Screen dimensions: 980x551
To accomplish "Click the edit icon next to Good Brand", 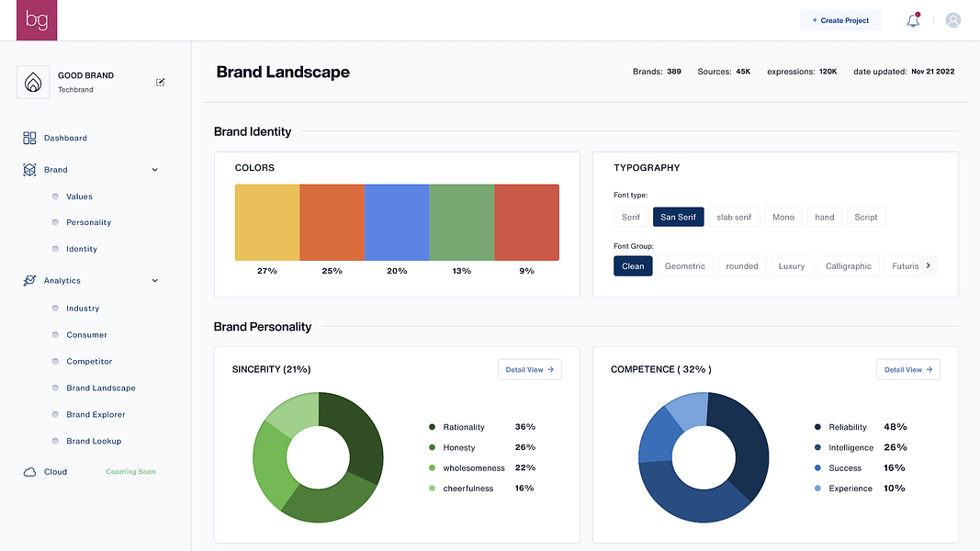I will pyautogui.click(x=160, y=83).
